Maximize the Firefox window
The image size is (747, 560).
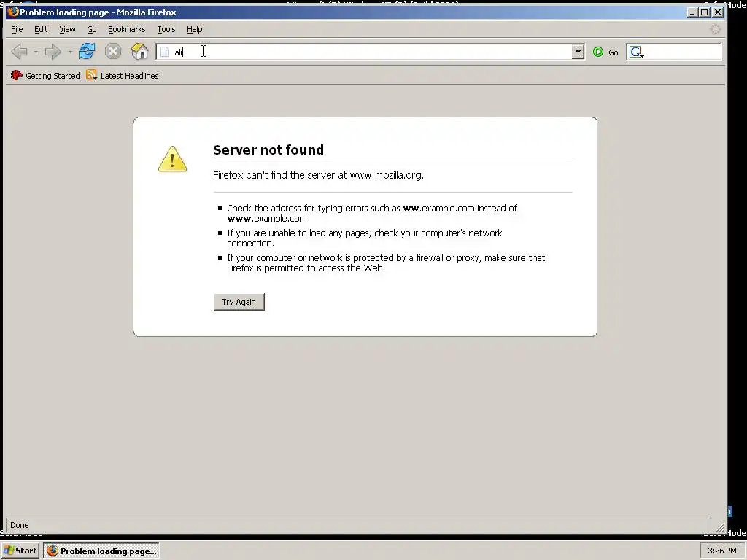(705, 12)
